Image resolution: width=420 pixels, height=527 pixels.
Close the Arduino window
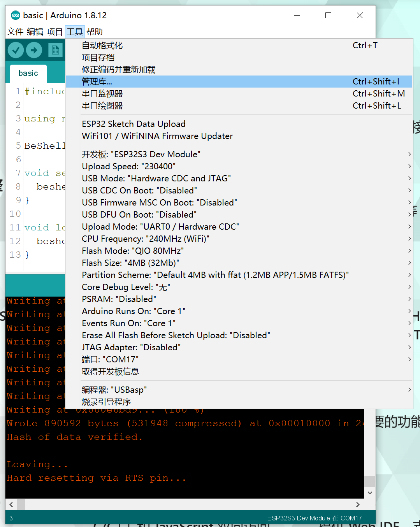point(360,15)
